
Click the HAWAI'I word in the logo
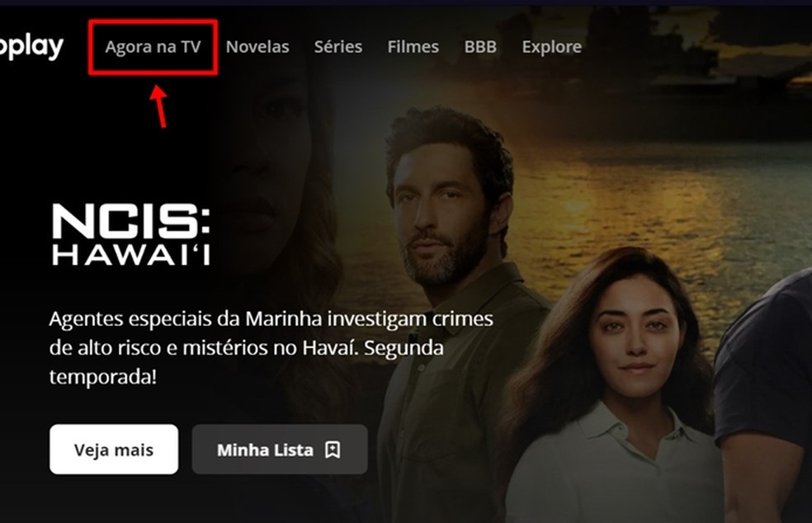point(131,255)
